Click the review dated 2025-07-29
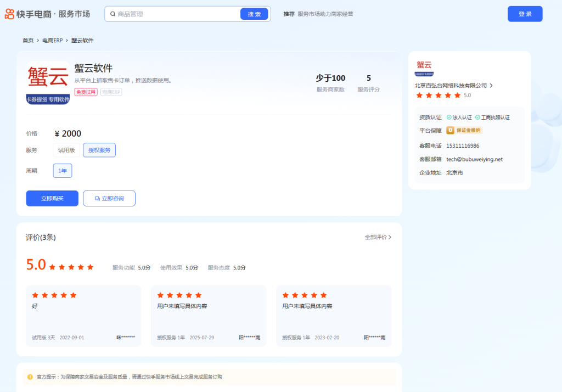Image resolution: width=562 pixels, height=392 pixels. point(209,316)
